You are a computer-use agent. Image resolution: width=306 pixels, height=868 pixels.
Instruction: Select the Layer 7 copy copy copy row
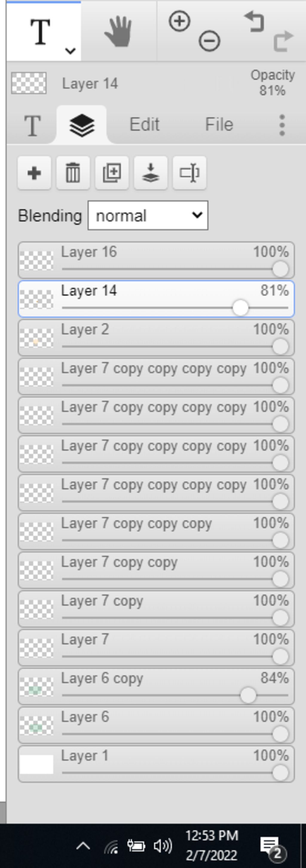[156, 531]
